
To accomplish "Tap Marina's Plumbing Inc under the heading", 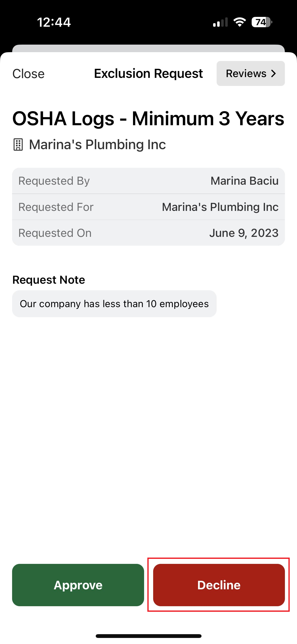I will coord(97,145).
